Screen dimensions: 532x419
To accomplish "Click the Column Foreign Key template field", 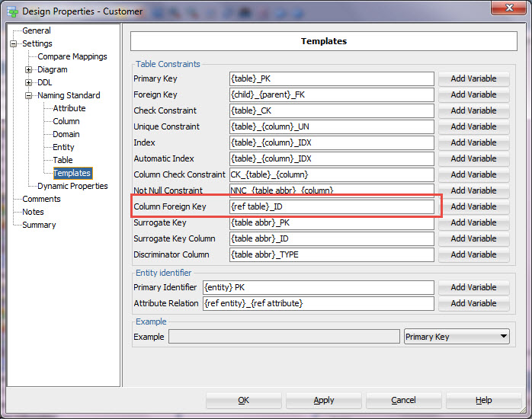I will 331,206.
